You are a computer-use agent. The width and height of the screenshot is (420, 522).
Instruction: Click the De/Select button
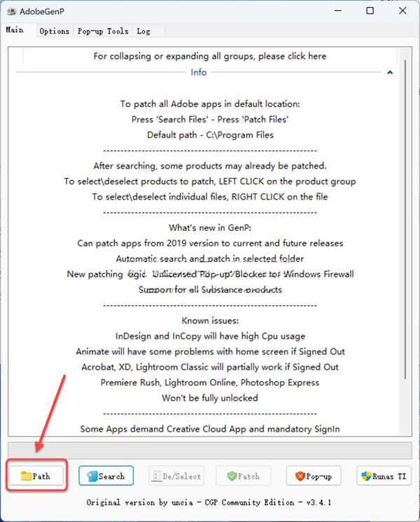[x=176, y=476]
